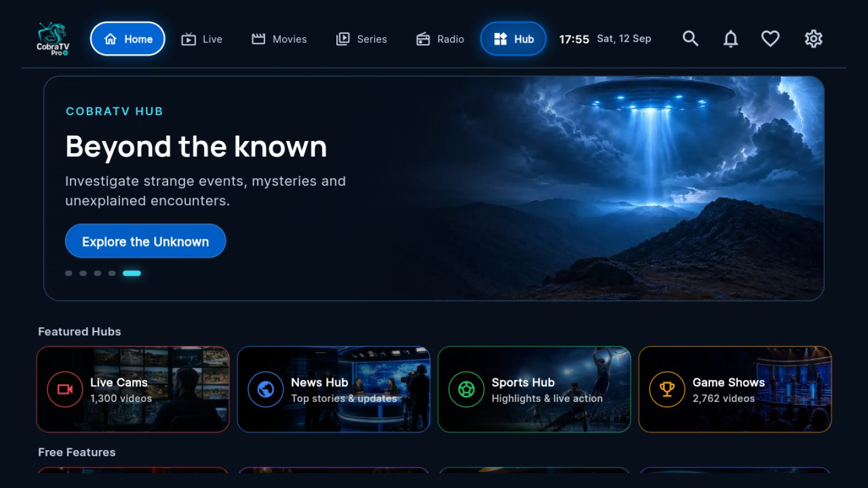Image resolution: width=868 pixels, height=488 pixels.
Task: Switch to the Hub tab
Action: tap(514, 39)
